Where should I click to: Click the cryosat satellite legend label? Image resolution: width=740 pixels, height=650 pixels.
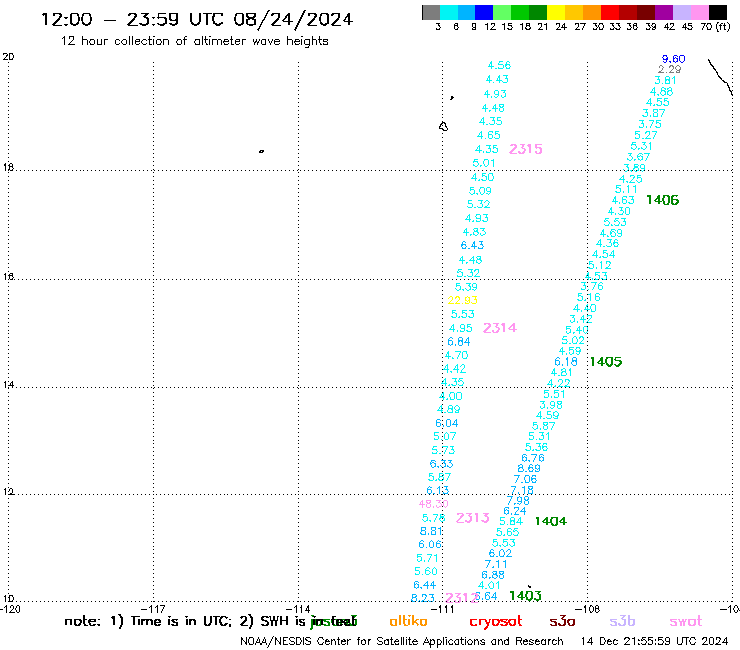click(x=496, y=622)
